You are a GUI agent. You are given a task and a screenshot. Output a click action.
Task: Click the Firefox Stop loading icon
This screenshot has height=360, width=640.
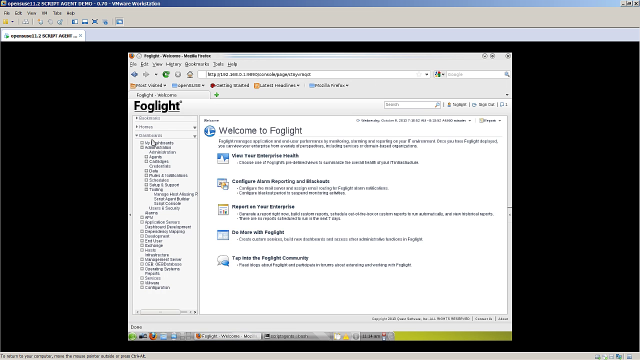178,74
